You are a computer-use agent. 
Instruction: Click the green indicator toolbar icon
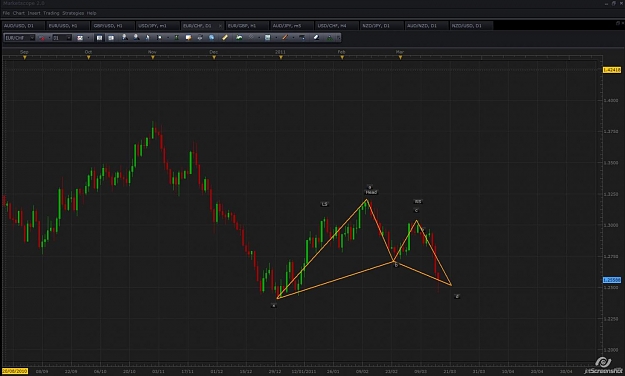coord(177,38)
